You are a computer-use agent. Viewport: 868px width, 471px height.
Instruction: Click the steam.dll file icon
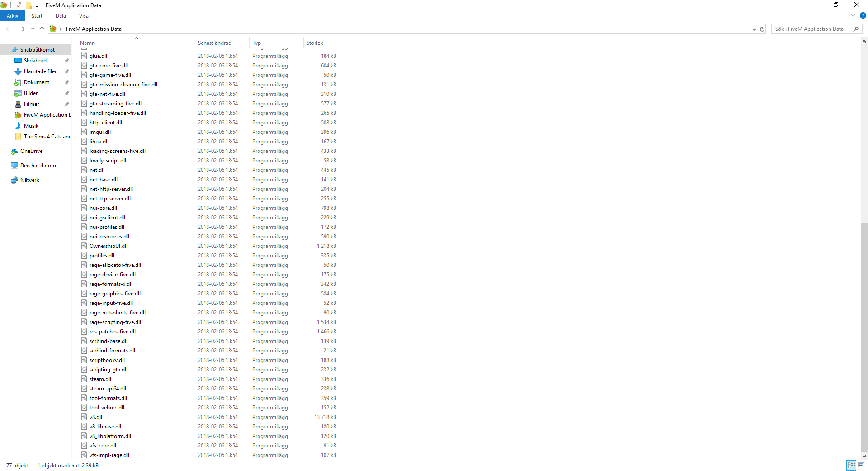click(84, 379)
